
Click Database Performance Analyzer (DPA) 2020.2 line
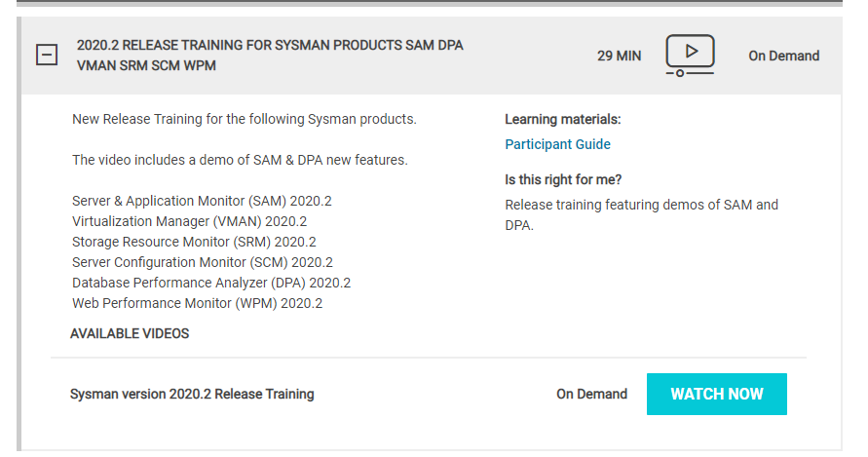(211, 283)
